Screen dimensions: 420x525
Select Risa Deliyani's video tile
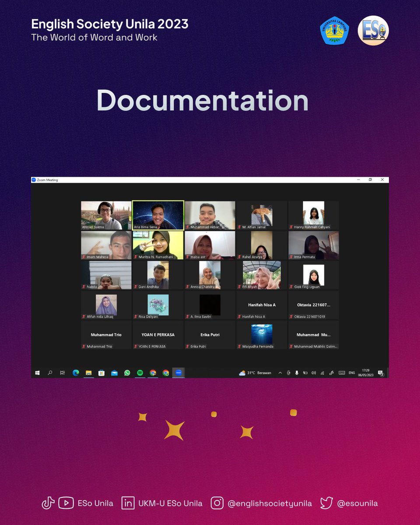(x=158, y=305)
